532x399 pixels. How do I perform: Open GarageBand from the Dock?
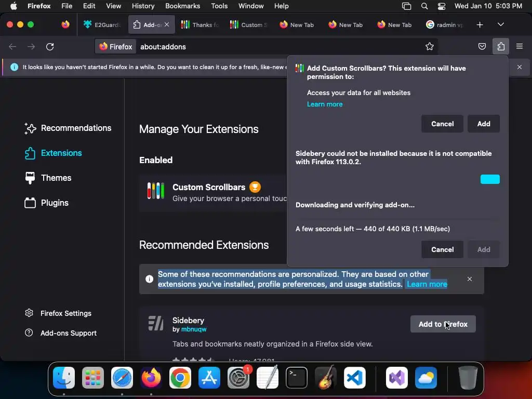pos(325,378)
